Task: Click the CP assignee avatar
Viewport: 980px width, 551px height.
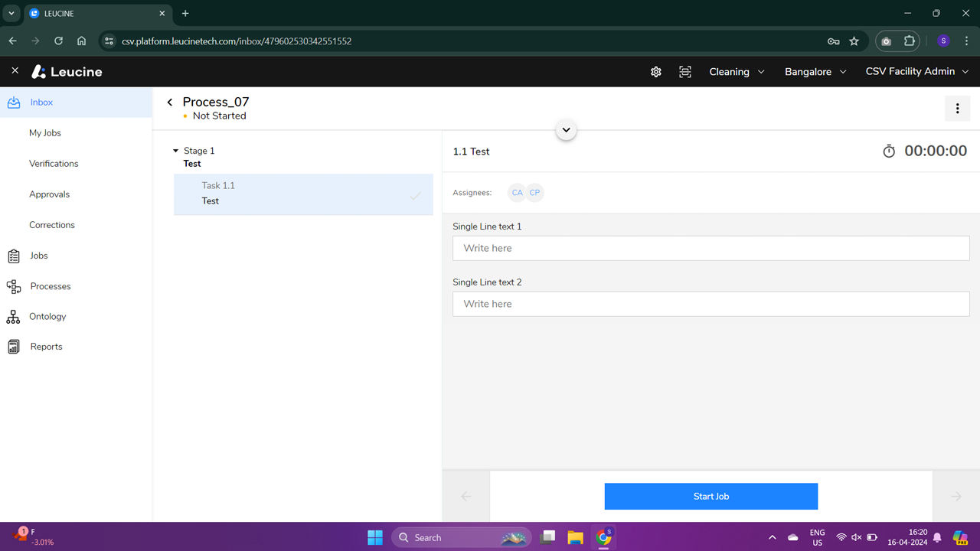Action: pyautogui.click(x=535, y=193)
